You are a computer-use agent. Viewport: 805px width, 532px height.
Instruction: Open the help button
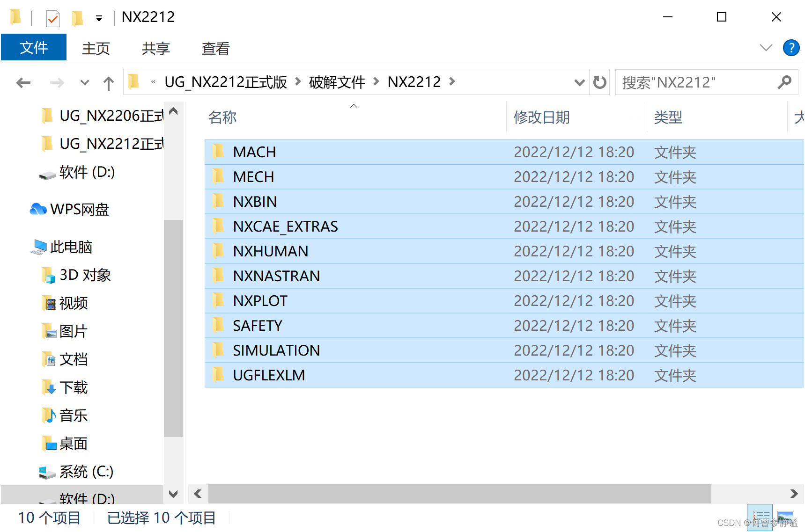coord(791,48)
